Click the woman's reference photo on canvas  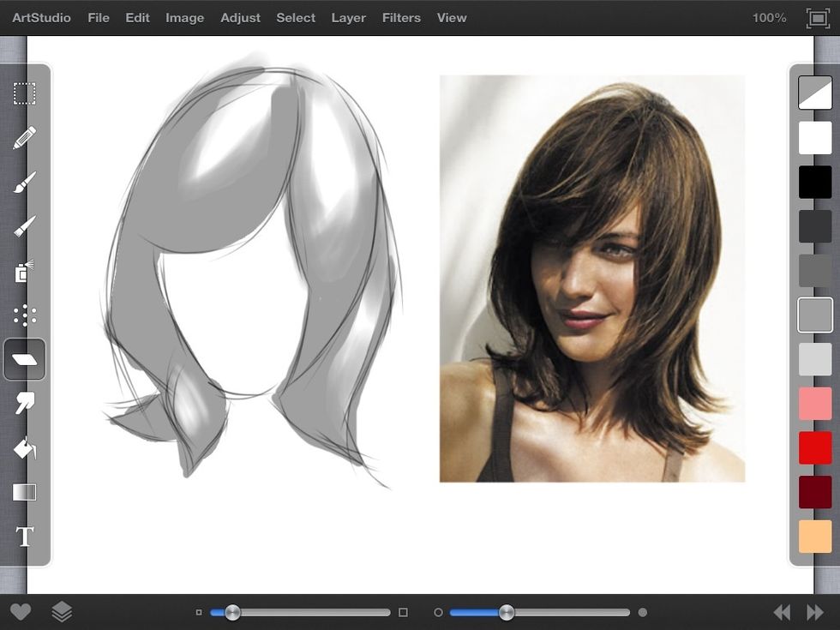pos(592,279)
